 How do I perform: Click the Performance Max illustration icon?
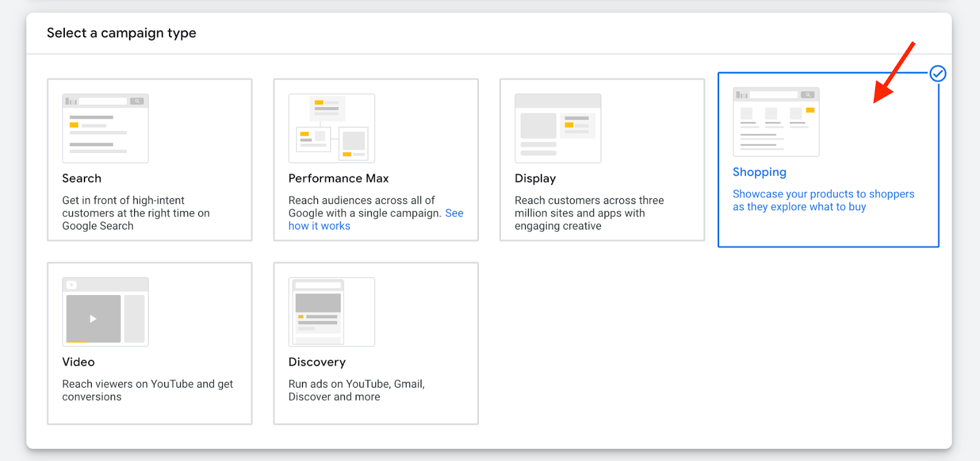click(331, 128)
